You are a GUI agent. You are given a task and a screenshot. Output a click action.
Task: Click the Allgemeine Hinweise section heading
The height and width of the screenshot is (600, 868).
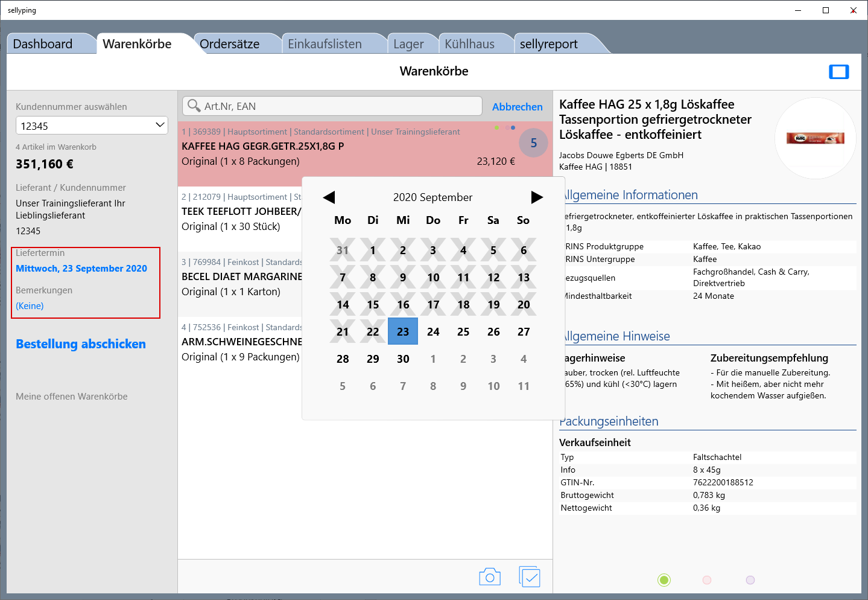coord(616,336)
